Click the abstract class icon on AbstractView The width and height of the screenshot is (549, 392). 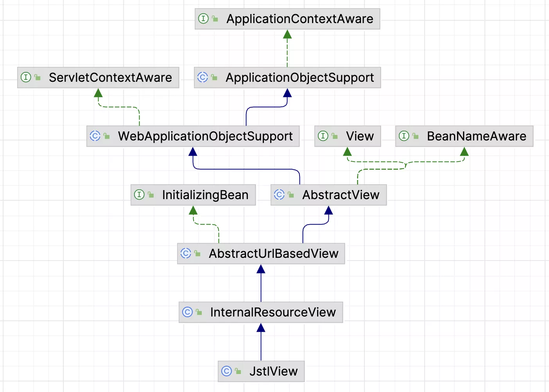(279, 194)
